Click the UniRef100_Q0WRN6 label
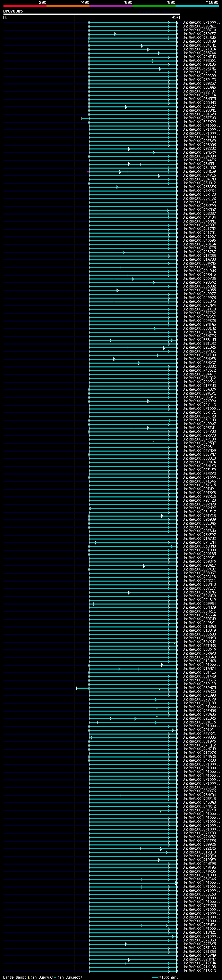The width and height of the screenshot is (222, 980). pyautogui.click(x=199, y=263)
